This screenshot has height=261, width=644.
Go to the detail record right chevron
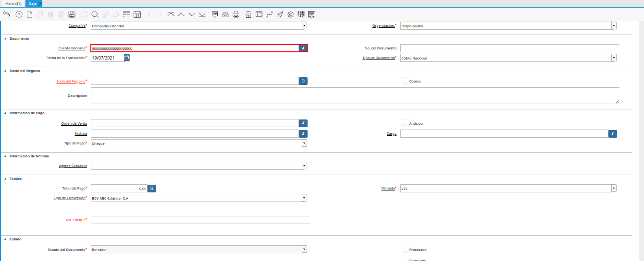(160, 14)
